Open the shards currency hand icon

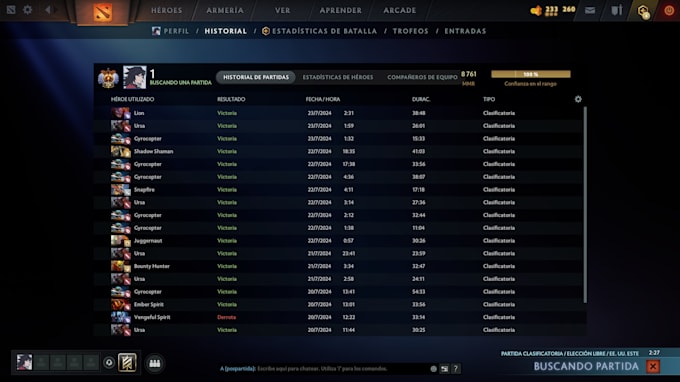(536, 10)
